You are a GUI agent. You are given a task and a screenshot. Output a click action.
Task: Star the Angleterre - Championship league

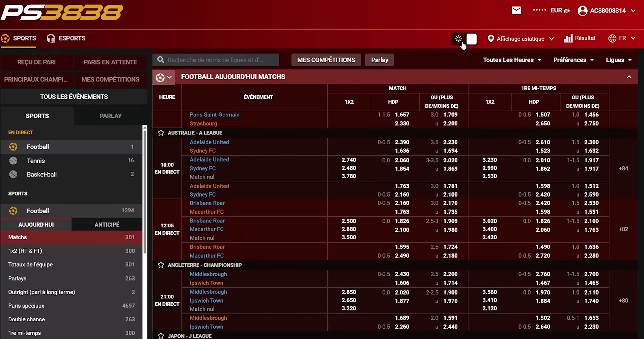point(161,265)
